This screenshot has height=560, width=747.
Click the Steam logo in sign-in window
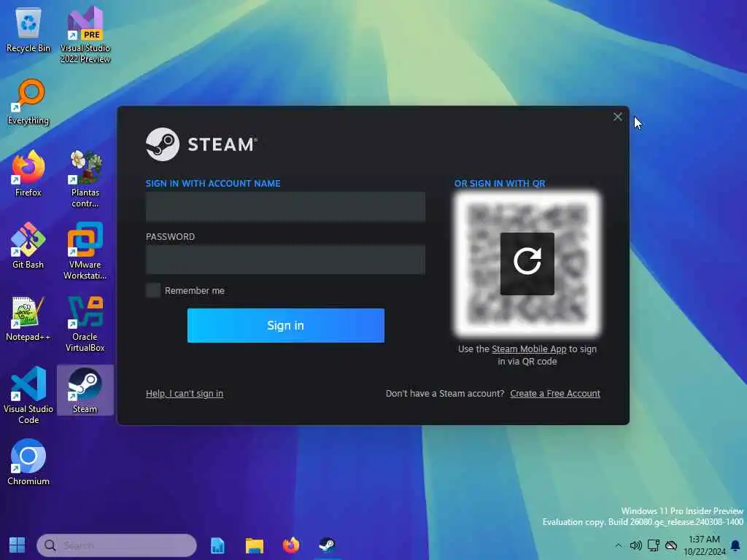202,144
